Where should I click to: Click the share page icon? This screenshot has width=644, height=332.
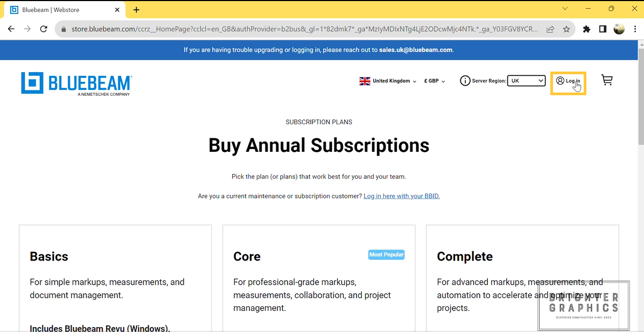pos(550,29)
